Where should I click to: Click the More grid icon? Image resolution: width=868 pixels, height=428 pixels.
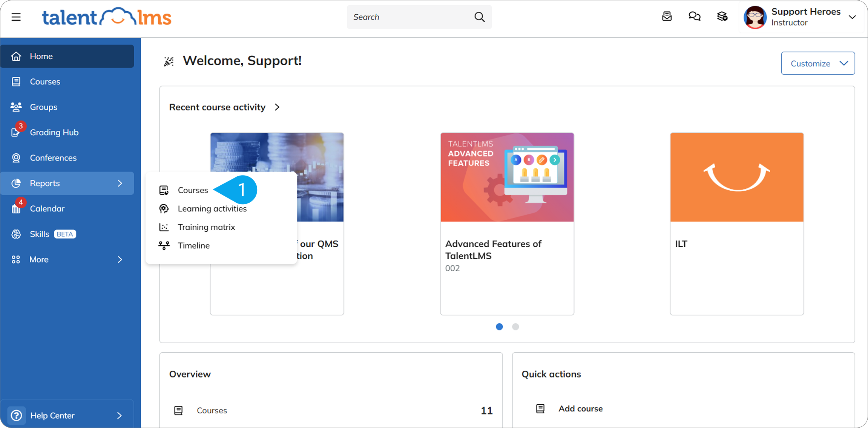click(16, 260)
